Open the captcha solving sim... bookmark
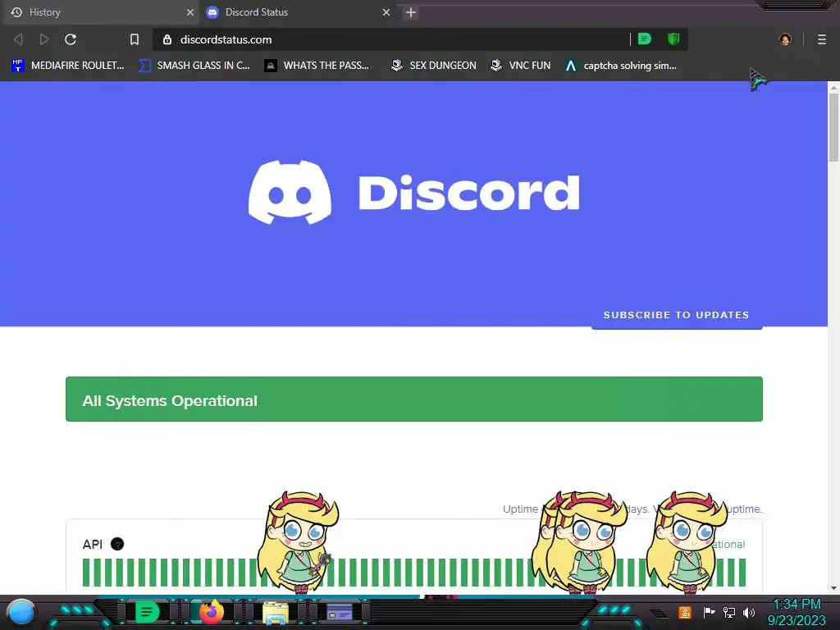Image resolution: width=840 pixels, height=630 pixels. pyautogui.click(x=621, y=66)
